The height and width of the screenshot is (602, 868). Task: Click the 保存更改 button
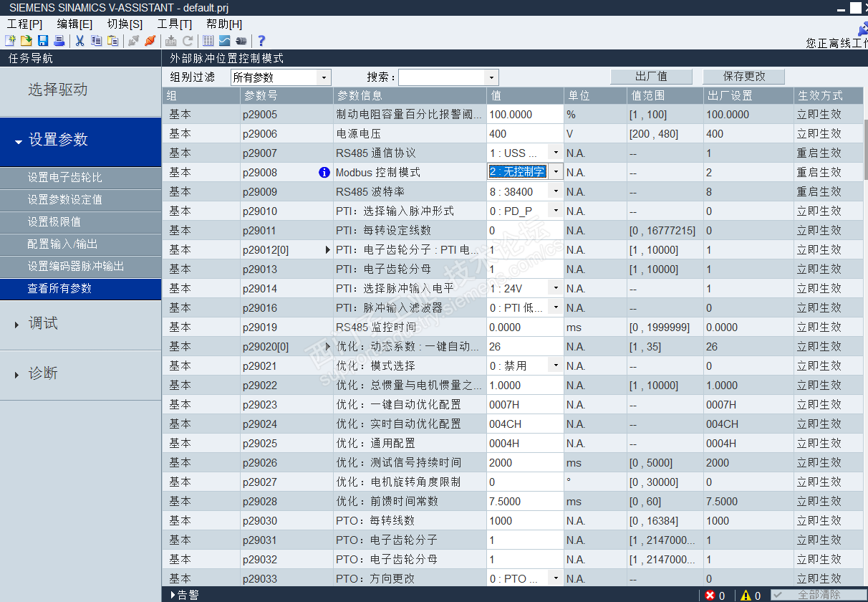click(744, 76)
